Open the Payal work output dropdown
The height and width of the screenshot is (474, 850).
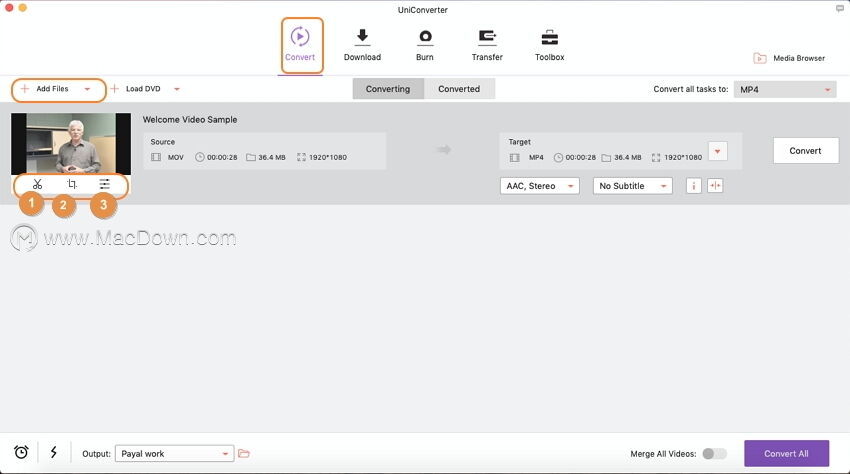(x=175, y=453)
